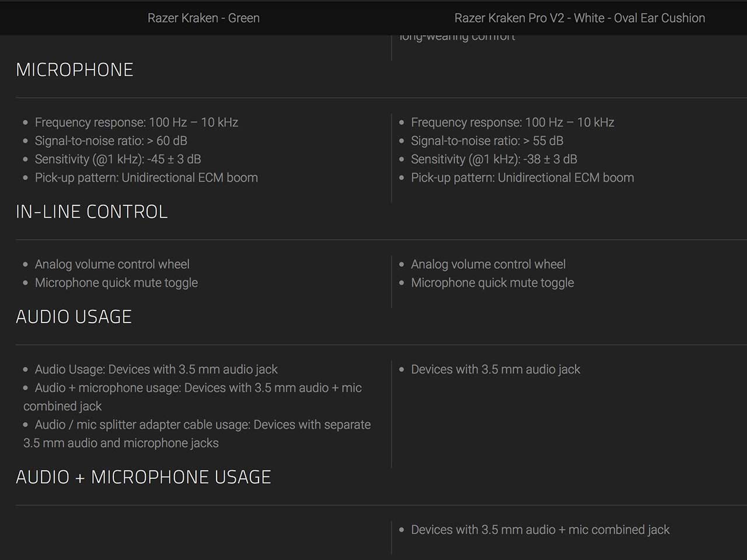Click the 'Audio Usage: Devices with 3.5 mm' line
This screenshot has width=747, height=560.
pyautogui.click(x=156, y=369)
